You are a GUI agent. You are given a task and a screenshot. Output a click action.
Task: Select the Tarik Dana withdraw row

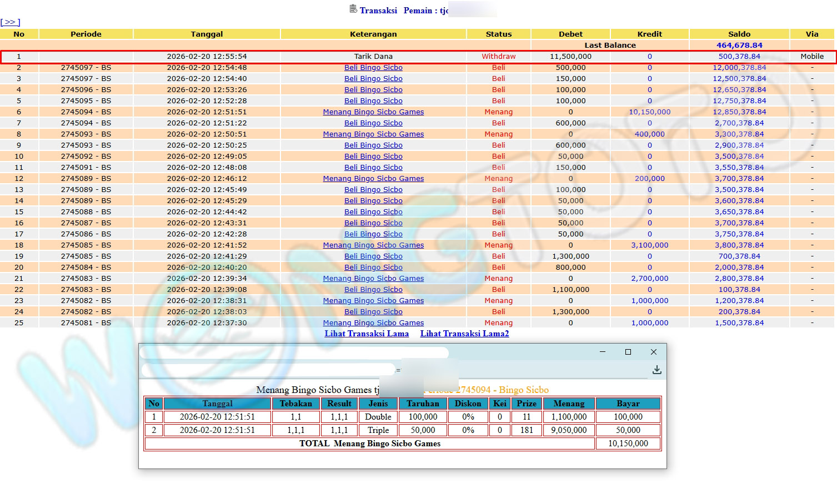373,57
